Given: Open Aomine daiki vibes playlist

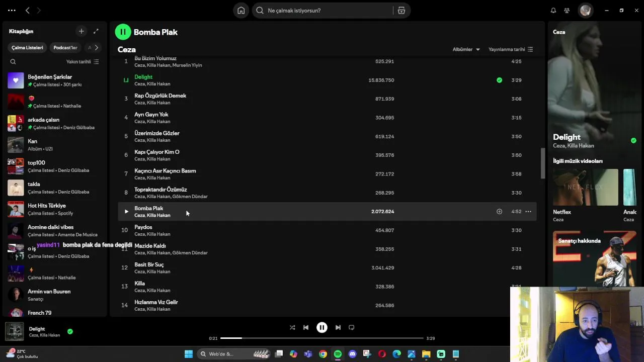Looking at the screenshot, I should [55, 231].
